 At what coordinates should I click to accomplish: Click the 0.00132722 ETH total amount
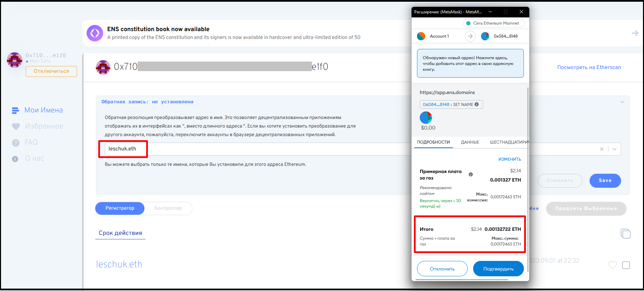(x=503, y=229)
